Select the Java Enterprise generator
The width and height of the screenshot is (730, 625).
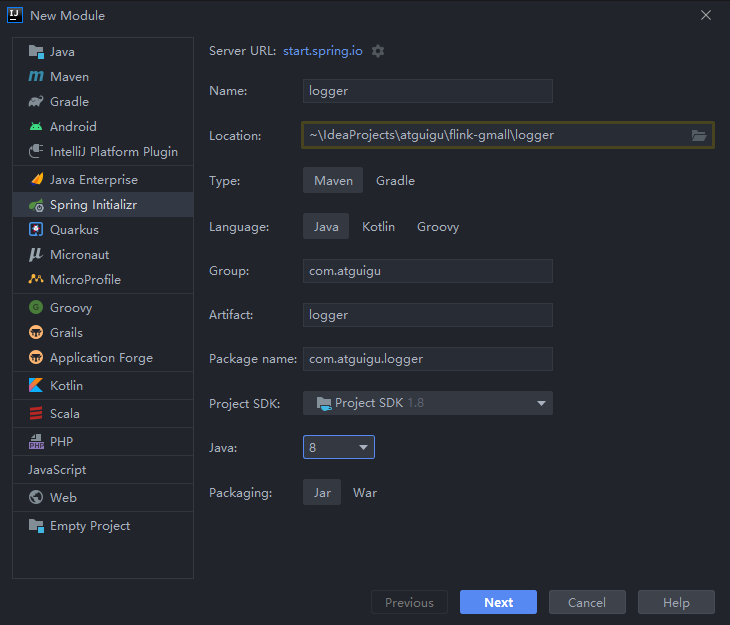tap(103, 179)
